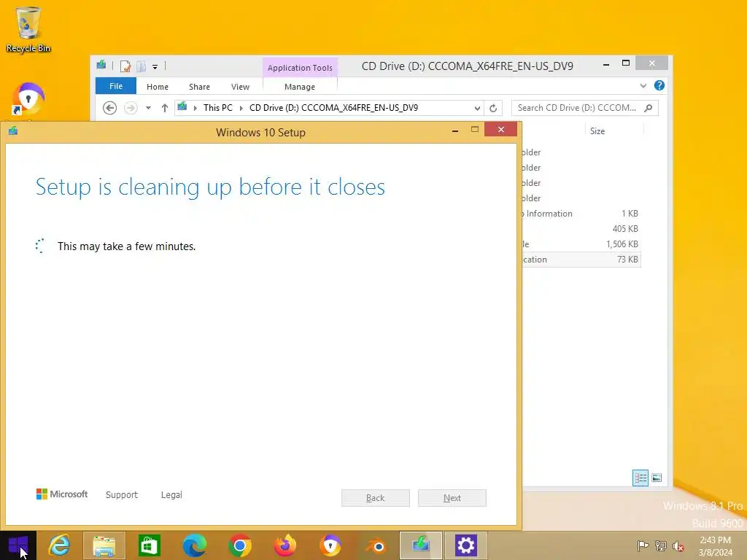Open the Share ribbon tab
The height and width of the screenshot is (560, 747).
[x=199, y=87]
